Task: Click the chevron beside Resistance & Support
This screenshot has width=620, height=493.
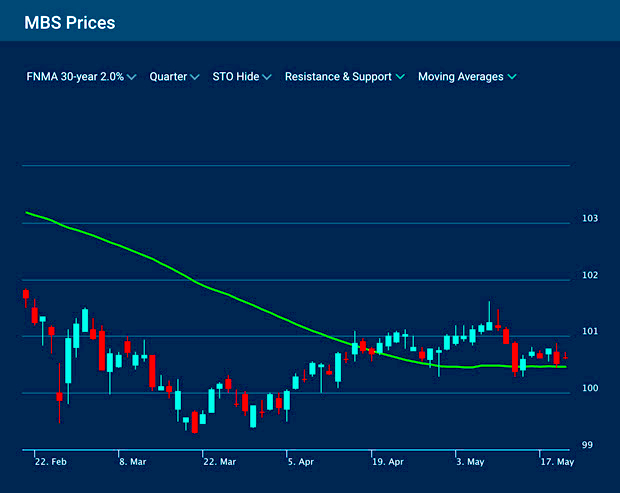Action: (400, 77)
